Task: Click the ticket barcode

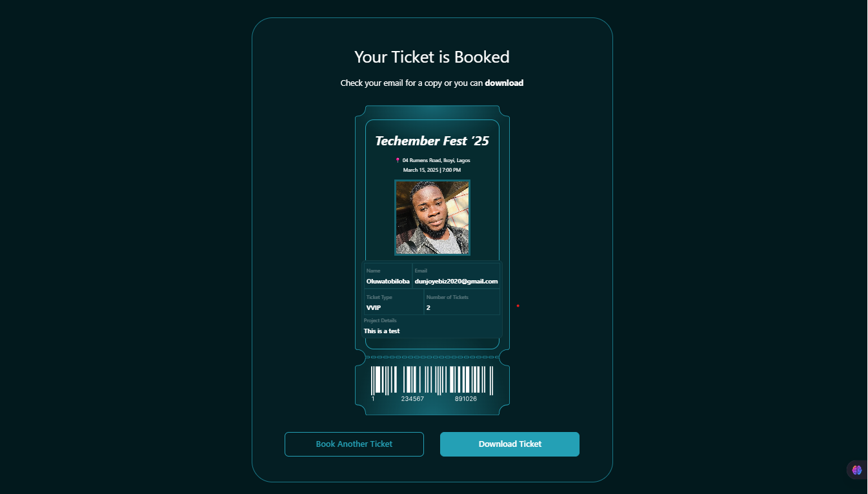Action: (432, 380)
